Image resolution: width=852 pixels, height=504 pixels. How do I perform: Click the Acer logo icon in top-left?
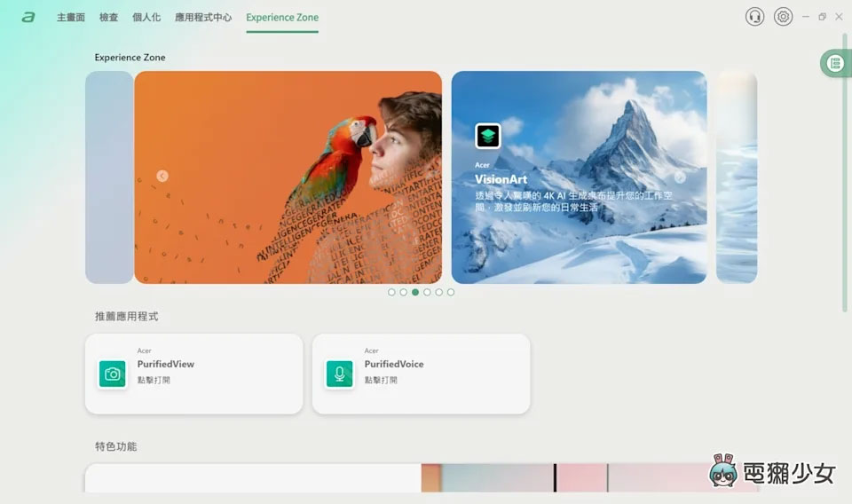point(28,17)
